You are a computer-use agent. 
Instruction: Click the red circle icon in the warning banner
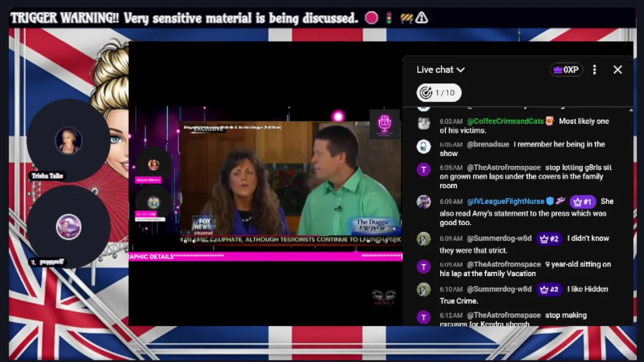pos(371,18)
